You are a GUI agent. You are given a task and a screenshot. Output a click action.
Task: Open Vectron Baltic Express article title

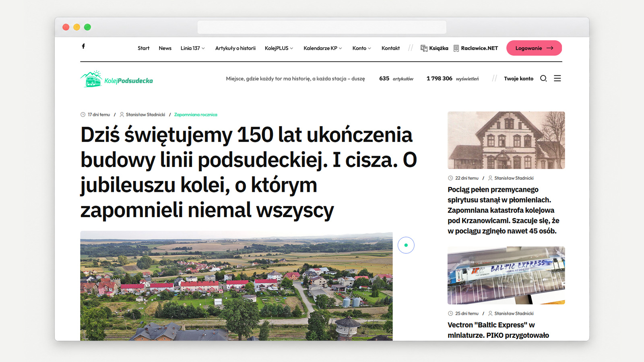498,330
